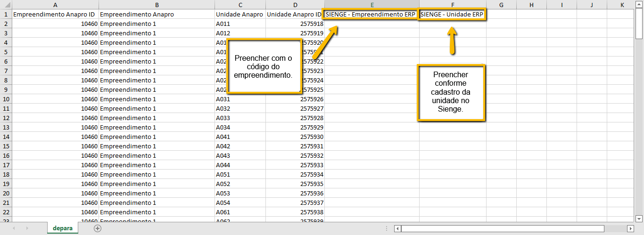Click the next sheet navigation arrow
Image resolution: width=644 pixels, height=235 pixels.
[x=26, y=228]
